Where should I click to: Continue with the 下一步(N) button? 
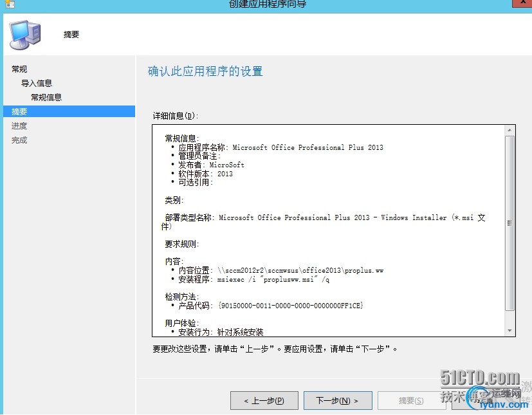338,401
